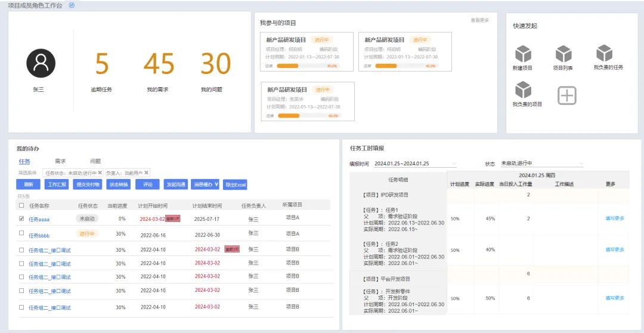This screenshot has height=333, width=644.
Task: Launch 新建项目 cube shortcut
Action: (523, 54)
